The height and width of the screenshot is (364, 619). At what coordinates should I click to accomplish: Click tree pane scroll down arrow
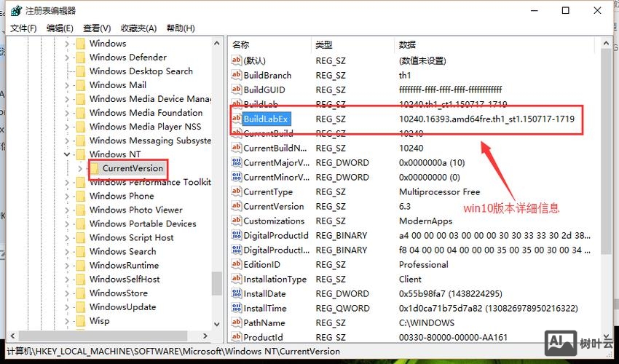pos(217,324)
